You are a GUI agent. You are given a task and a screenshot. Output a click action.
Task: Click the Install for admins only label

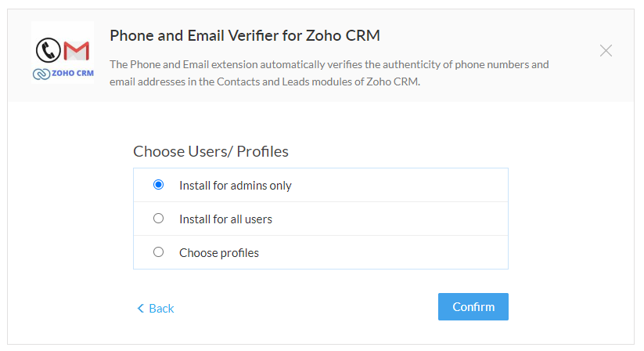[236, 186]
